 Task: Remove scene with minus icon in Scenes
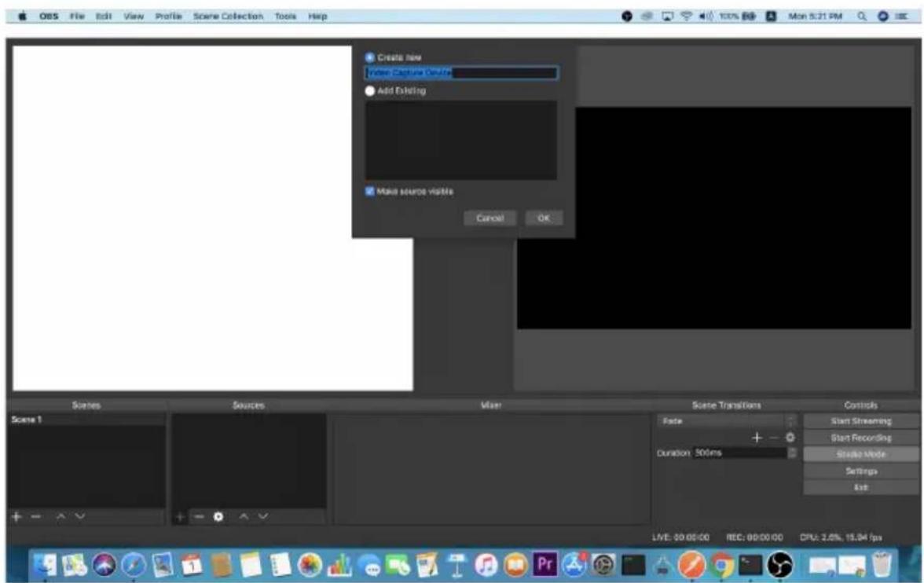tap(36, 516)
